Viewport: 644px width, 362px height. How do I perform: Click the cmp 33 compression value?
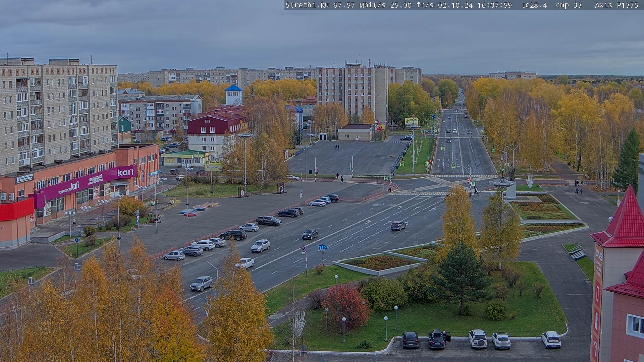[x=569, y=5]
